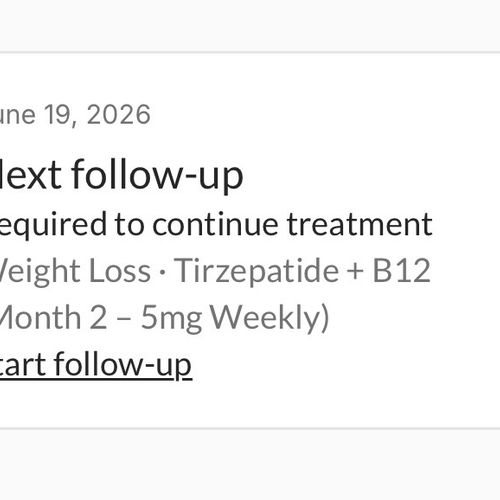Select the Required to continue treatment text
The image size is (500, 500).
pos(216,225)
